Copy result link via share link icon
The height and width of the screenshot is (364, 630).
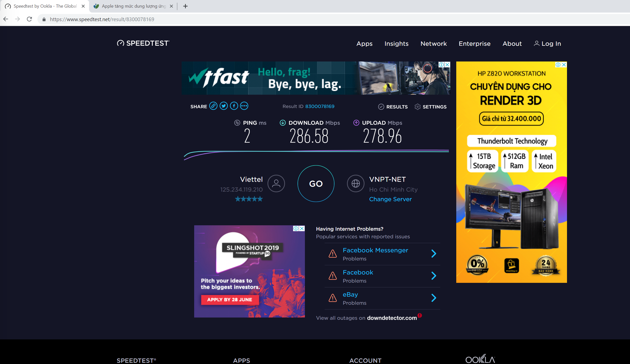pyautogui.click(x=213, y=106)
